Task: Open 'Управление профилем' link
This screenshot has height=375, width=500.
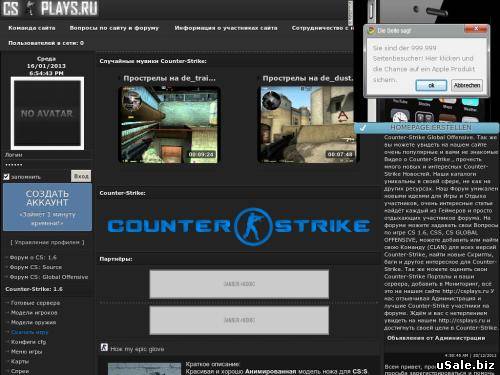Action: click(x=47, y=242)
